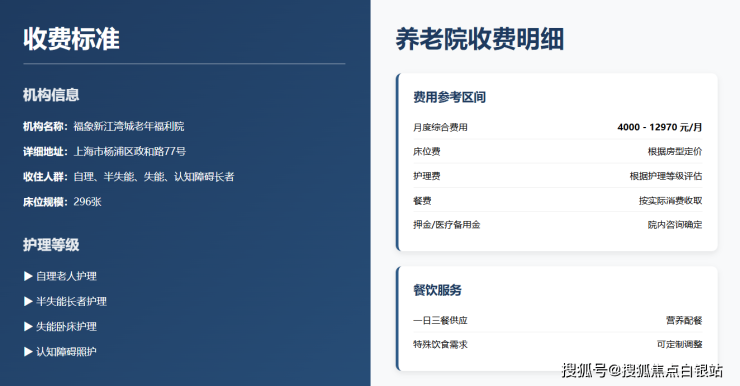
Task: Click the 月度综合费用 row label
Action: coord(440,127)
